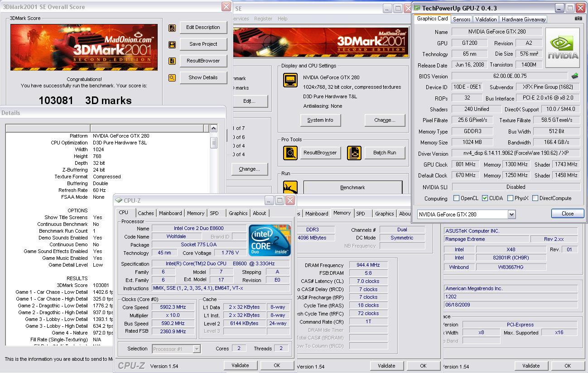Click ResultBrowser button in Overall Score window

(203, 61)
